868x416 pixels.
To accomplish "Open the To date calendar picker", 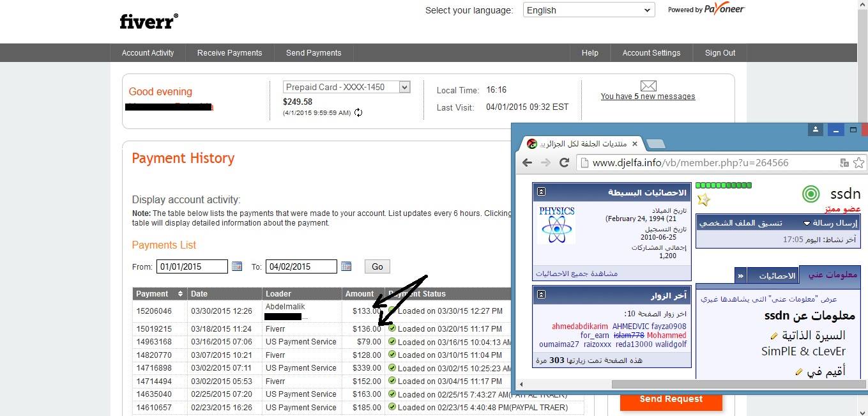I will pos(346,266).
